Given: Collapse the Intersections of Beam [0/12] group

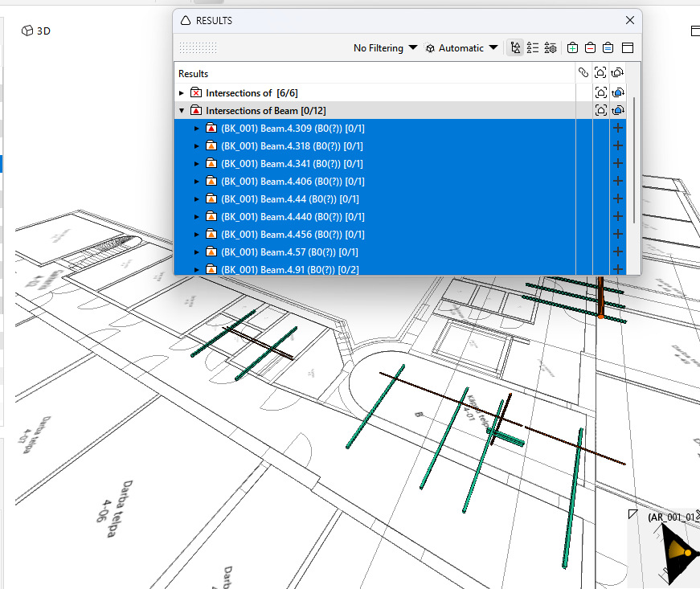Looking at the screenshot, I should (x=182, y=110).
